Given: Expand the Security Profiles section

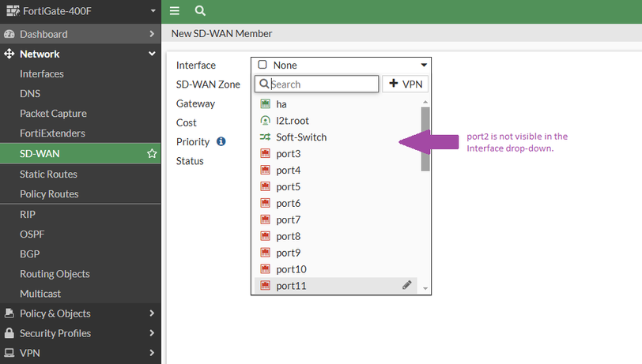Looking at the screenshot, I should click(81, 333).
